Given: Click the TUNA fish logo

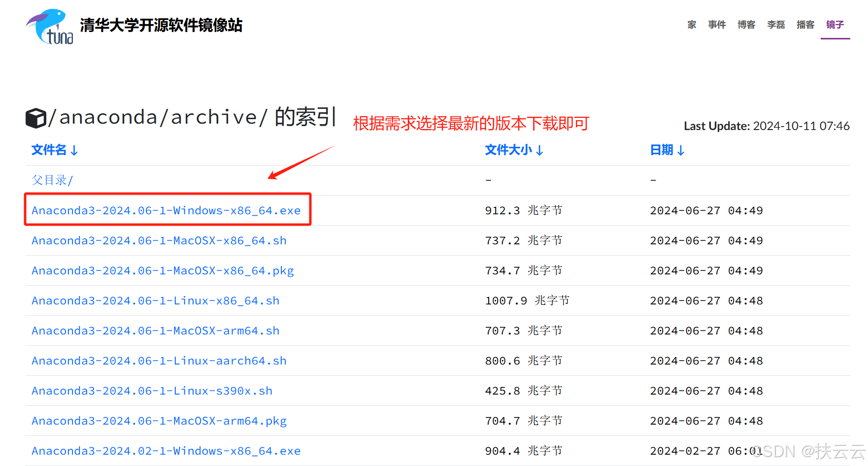Looking at the screenshot, I should click(x=50, y=27).
